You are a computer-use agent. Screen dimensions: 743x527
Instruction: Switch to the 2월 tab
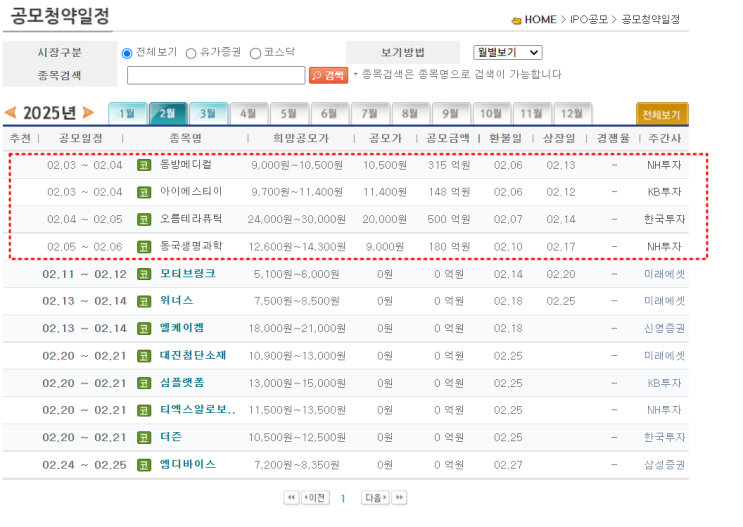[x=168, y=114]
